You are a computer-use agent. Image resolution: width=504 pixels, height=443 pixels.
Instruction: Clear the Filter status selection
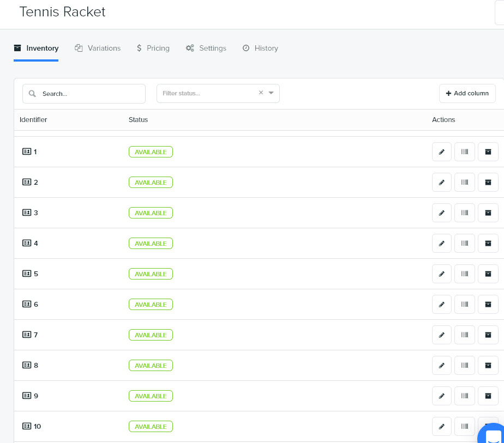(x=261, y=93)
